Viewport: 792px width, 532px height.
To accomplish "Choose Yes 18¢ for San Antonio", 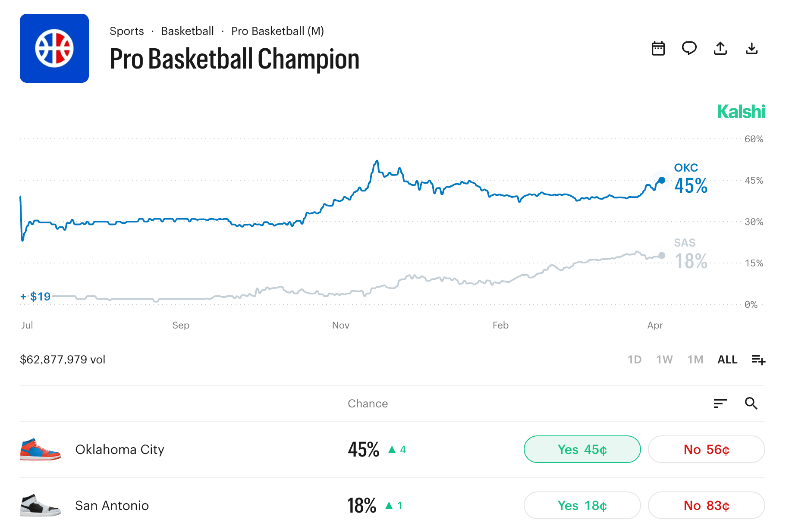I will pyautogui.click(x=582, y=505).
